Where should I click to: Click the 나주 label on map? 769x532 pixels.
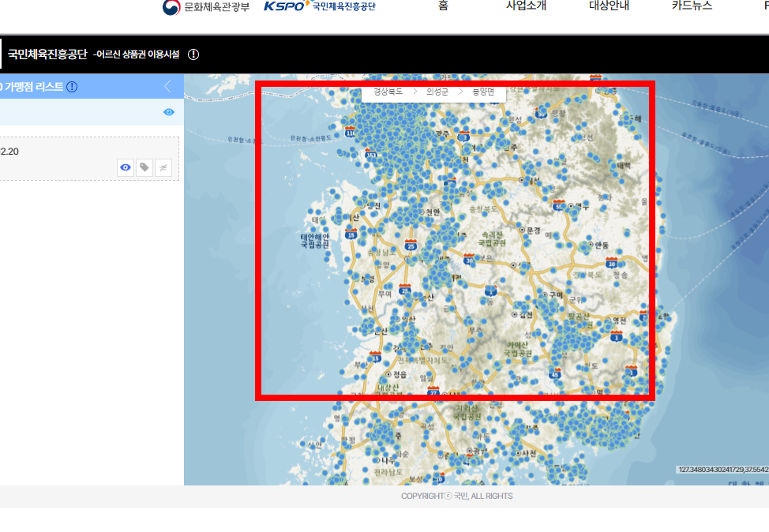[x=388, y=460]
